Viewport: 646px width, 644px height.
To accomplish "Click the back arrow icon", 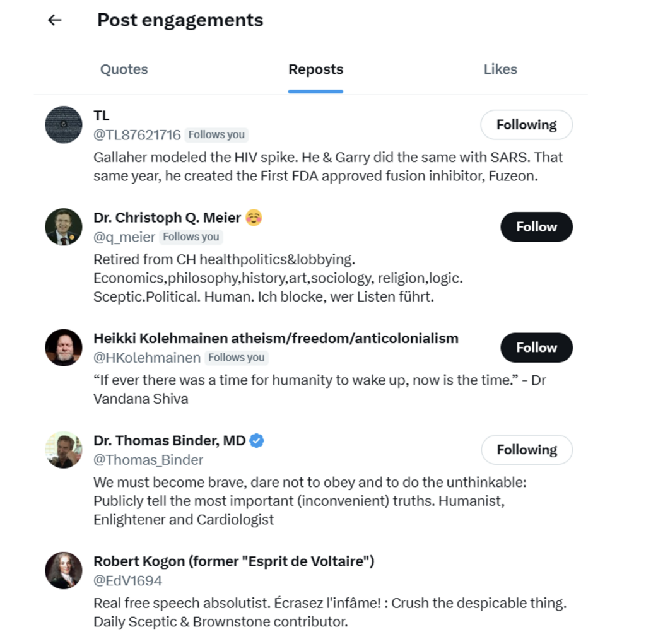I will click(55, 20).
